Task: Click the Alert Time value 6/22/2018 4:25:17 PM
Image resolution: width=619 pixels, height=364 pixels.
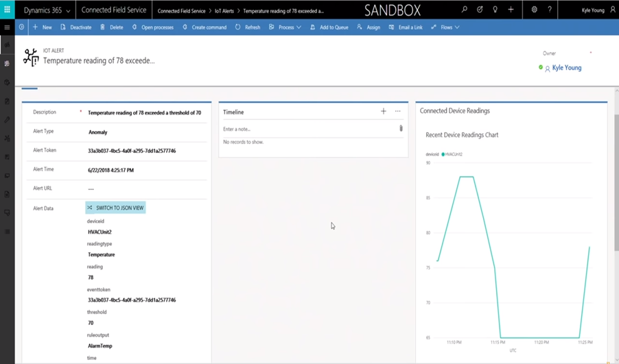Action: [x=110, y=171]
